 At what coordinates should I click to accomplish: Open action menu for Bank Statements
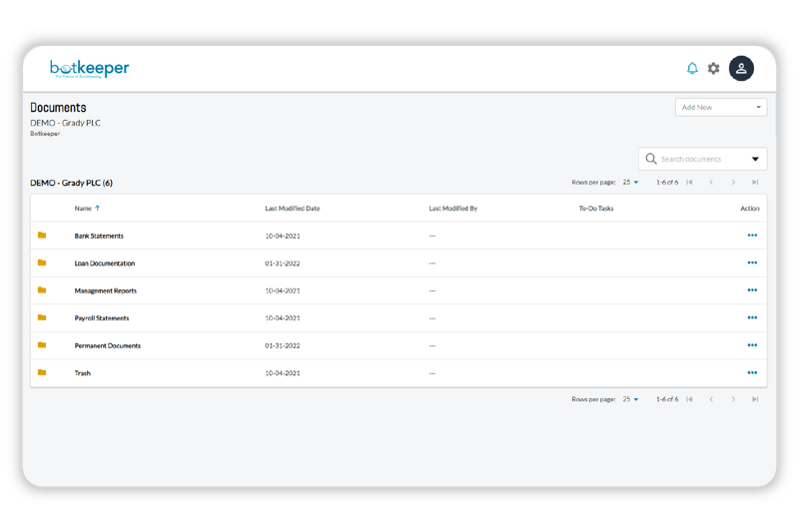pos(752,236)
